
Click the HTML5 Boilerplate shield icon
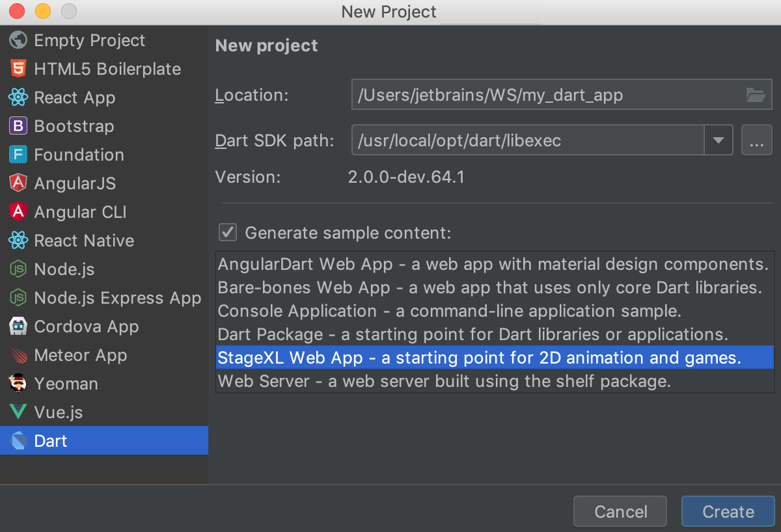pyautogui.click(x=18, y=69)
